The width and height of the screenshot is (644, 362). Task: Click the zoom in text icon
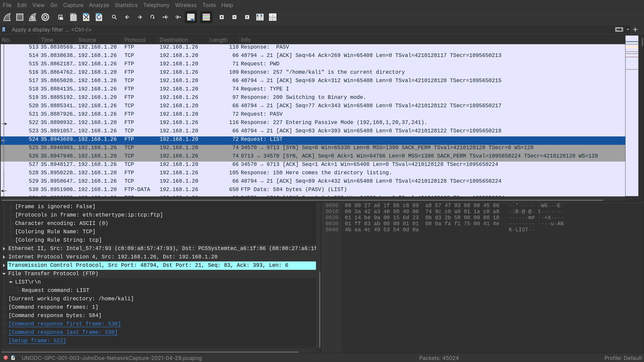pos(222,17)
